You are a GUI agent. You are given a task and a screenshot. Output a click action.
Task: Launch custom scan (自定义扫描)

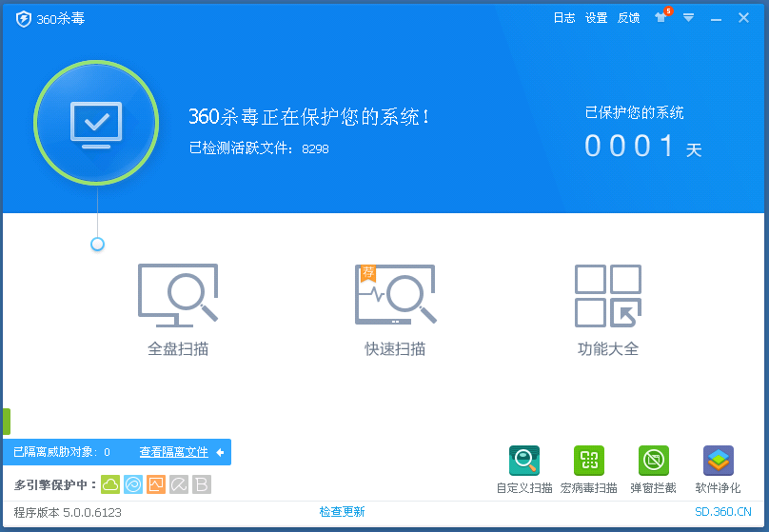click(524, 462)
